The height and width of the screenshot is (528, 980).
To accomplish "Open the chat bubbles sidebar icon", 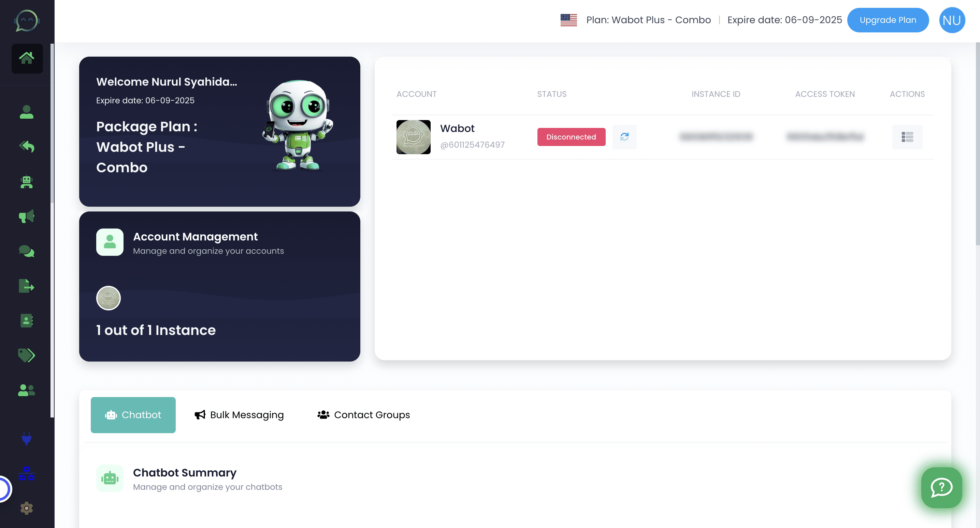I will pos(27,251).
